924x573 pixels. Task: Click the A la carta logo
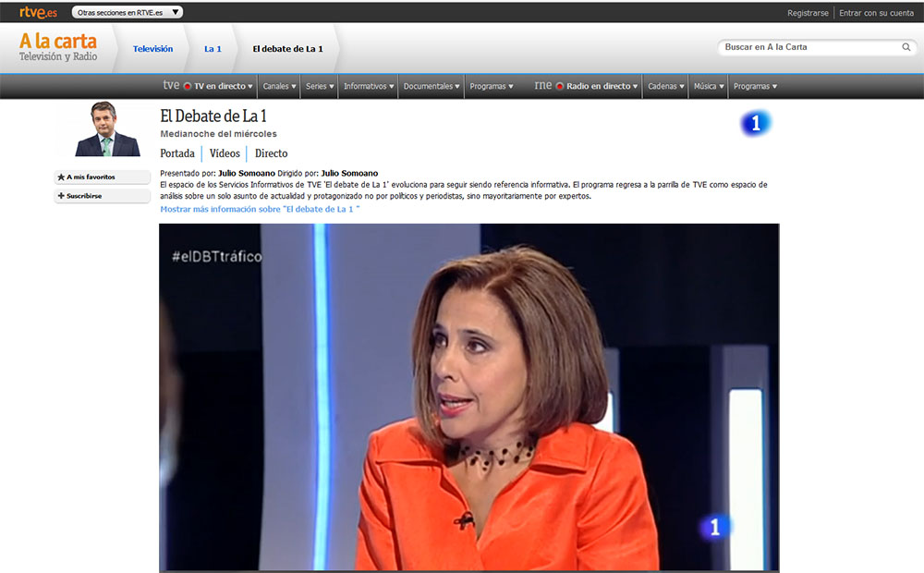point(58,47)
